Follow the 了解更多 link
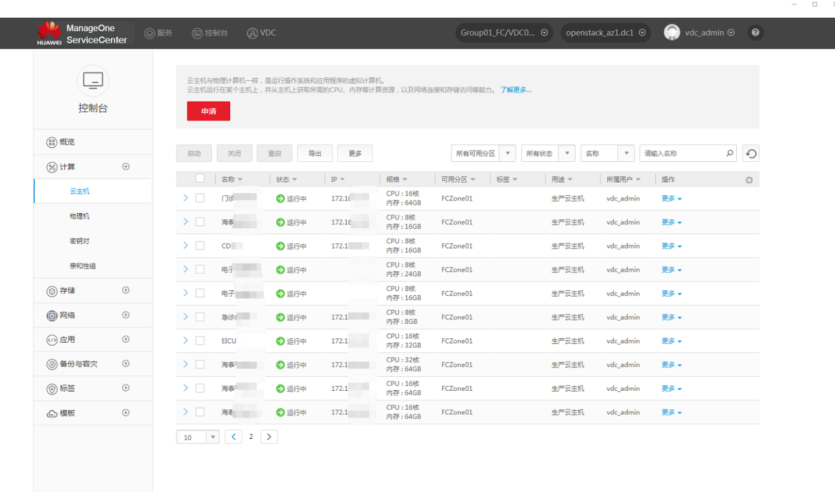The width and height of the screenshot is (835, 504). point(516,90)
